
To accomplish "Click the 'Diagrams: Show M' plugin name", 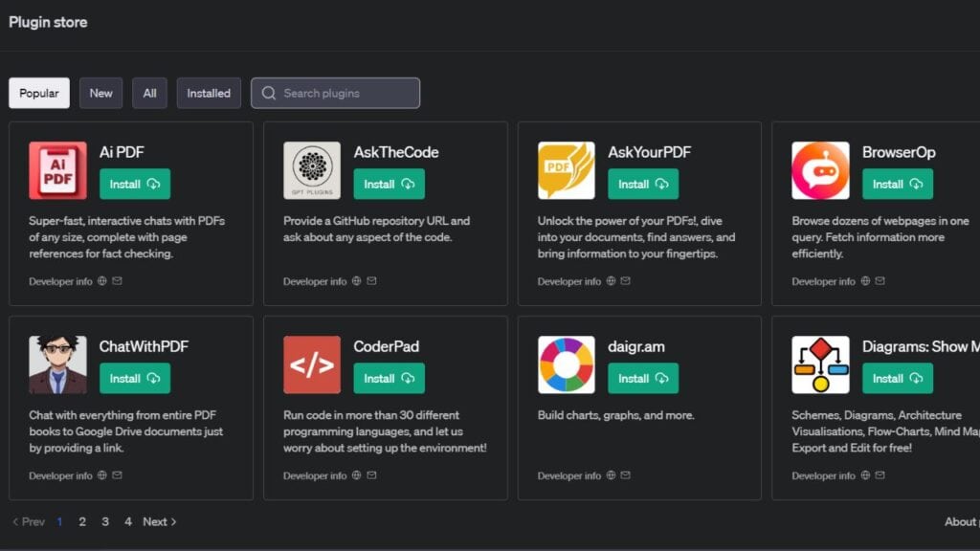I will tap(922, 346).
